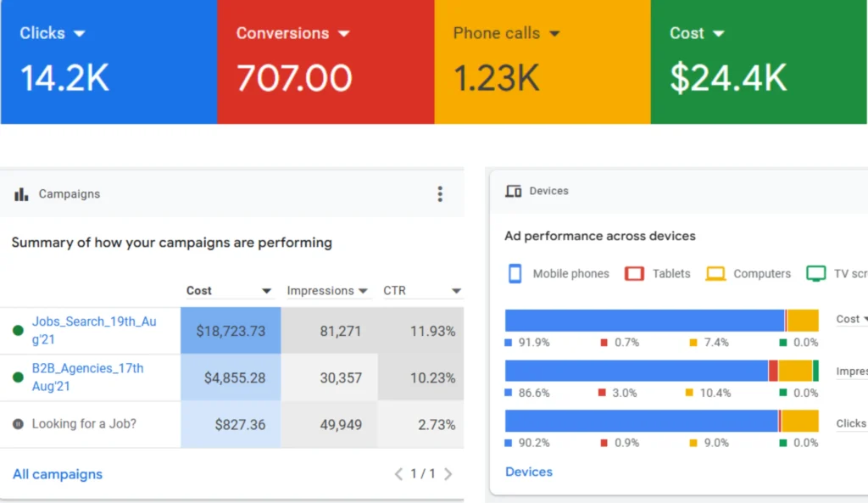Open the Clicks metric dropdown
The image size is (868, 503).
point(80,34)
